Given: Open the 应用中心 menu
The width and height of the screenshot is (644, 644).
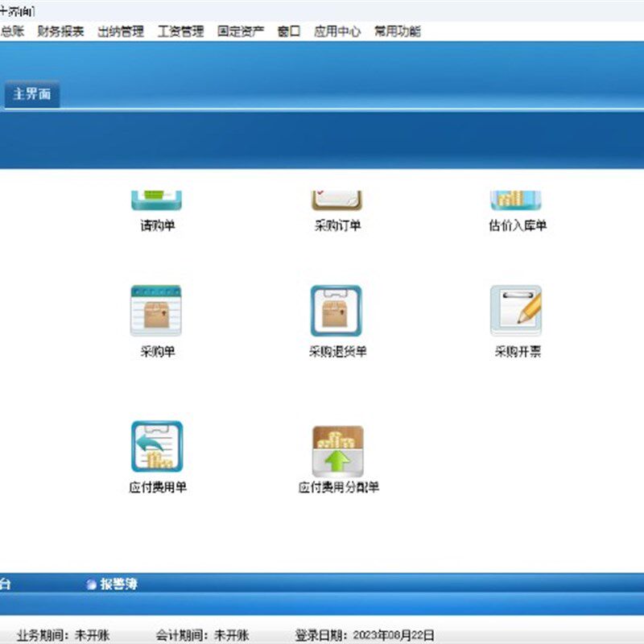Looking at the screenshot, I should [x=337, y=31].
